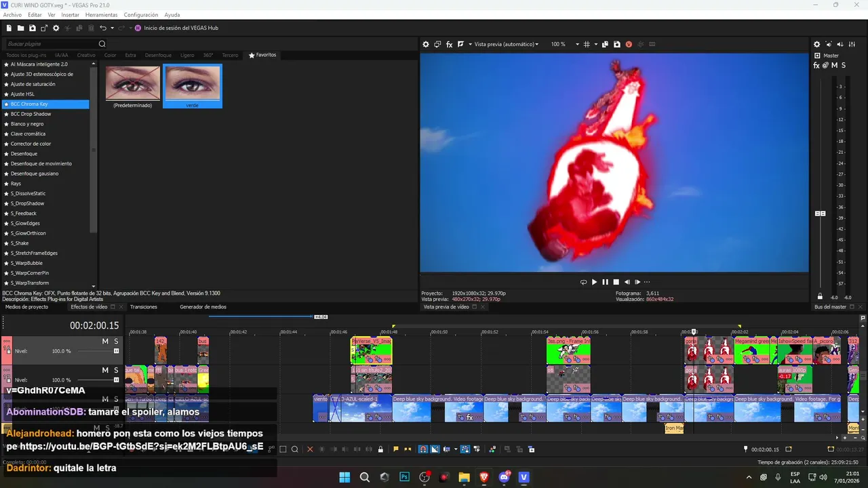868x488 pixels.
Task: Lock events with the padlock icon
Action: (x=380, y=449)
